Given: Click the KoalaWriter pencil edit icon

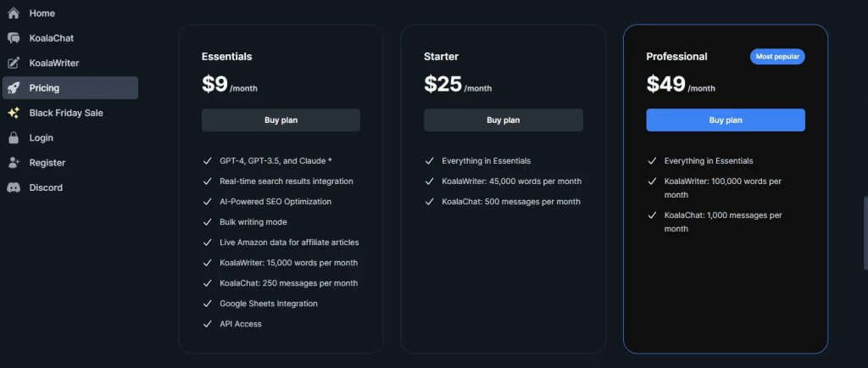Looking at the screenshot, I should (14, 63).
